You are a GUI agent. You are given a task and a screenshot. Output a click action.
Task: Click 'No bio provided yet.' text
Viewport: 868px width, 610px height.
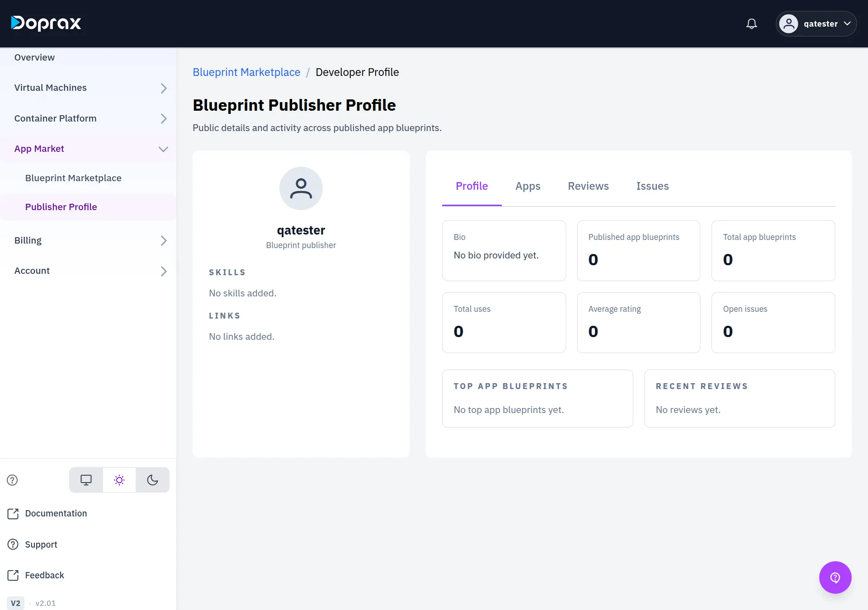[496, 255]
